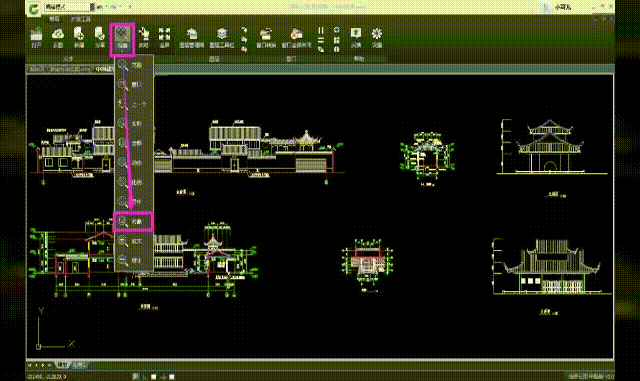Open the layer manager icon

click(192, 38)
